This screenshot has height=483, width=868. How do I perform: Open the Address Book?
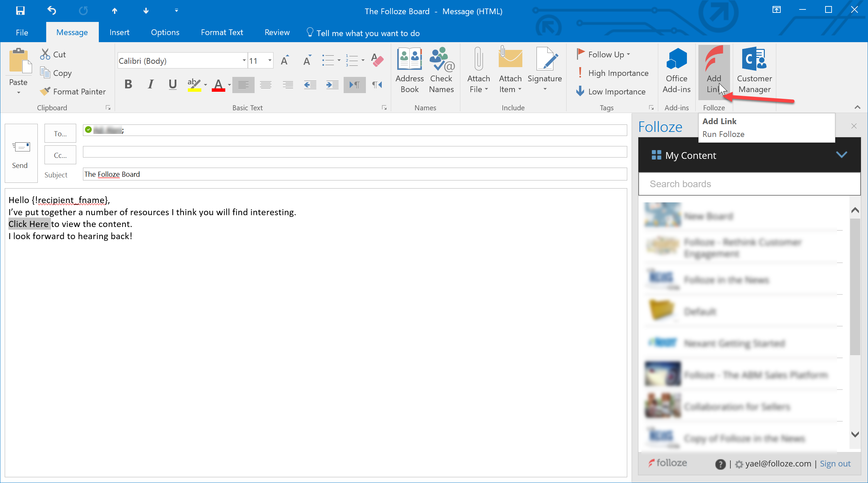pos(409,71)
